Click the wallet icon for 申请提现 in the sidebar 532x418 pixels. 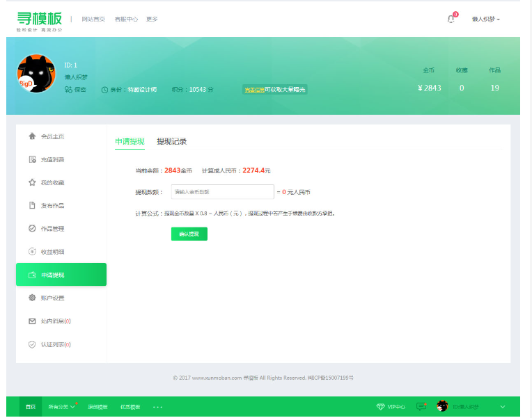click(32, 275)
